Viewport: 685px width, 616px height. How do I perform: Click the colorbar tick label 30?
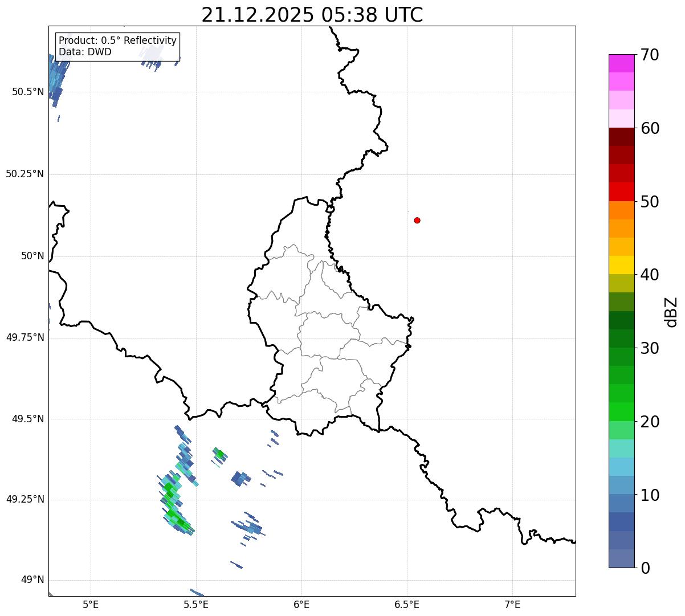click(x=650, y=348)
